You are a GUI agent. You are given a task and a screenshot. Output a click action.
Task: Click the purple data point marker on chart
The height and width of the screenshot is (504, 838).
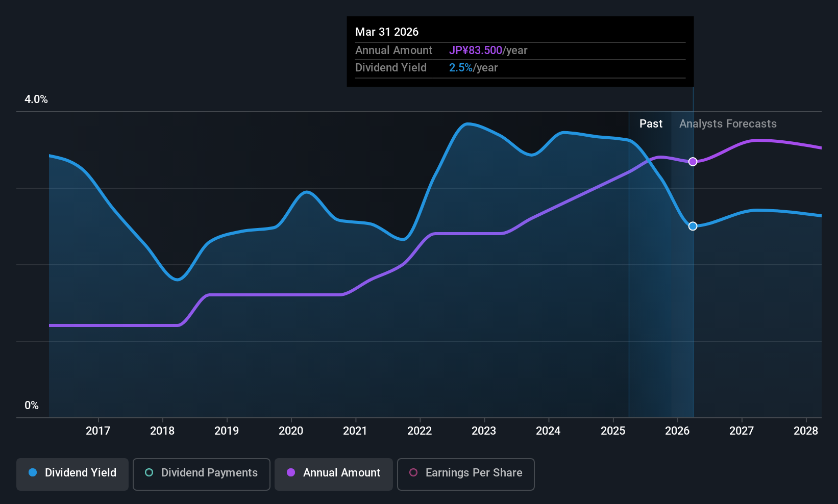coord(693,162)
